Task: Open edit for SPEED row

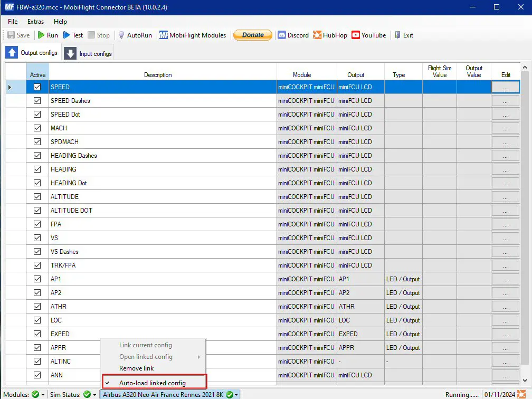Action: [505, 87]
